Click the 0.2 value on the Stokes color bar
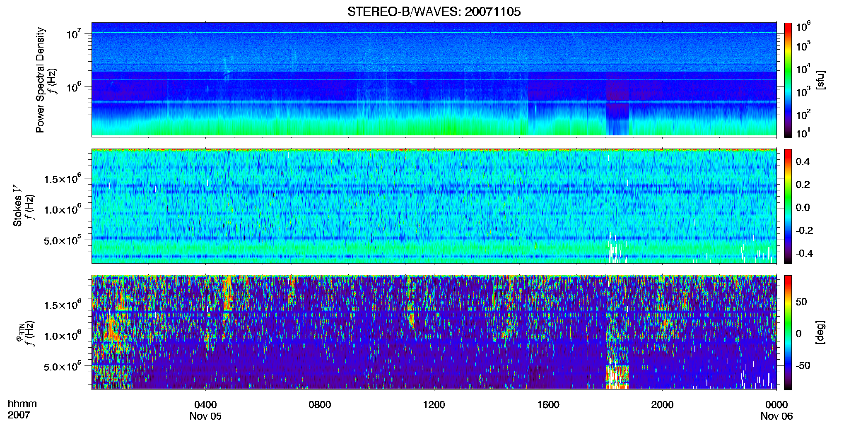 tap(803, 185)
